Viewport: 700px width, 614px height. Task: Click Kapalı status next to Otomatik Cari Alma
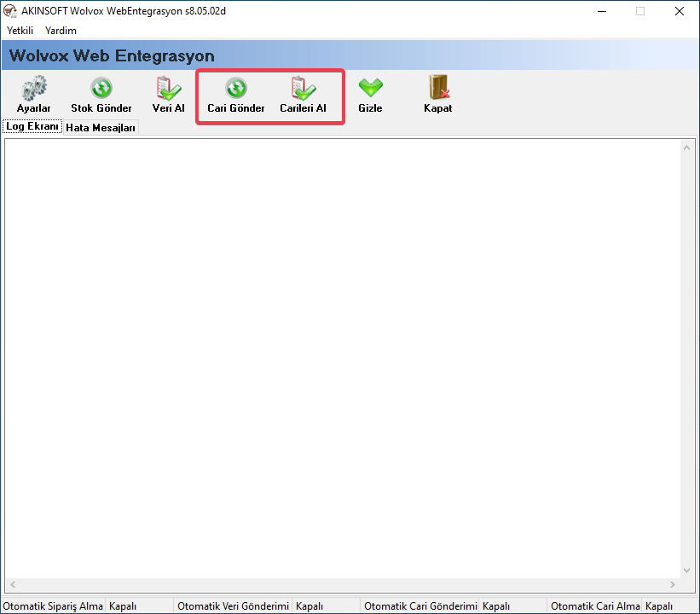point(659,606)
